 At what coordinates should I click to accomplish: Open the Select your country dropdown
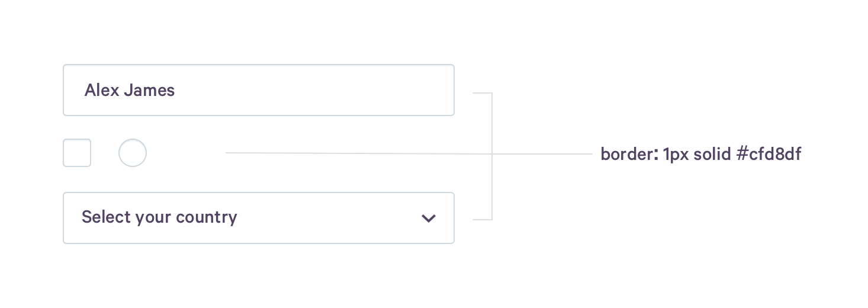click(258, 217)
